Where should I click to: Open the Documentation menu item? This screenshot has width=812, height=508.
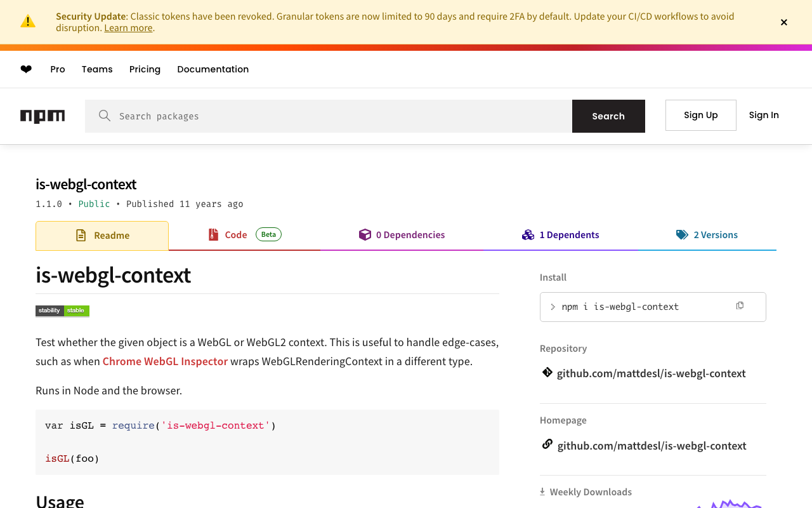pos(213,69)
